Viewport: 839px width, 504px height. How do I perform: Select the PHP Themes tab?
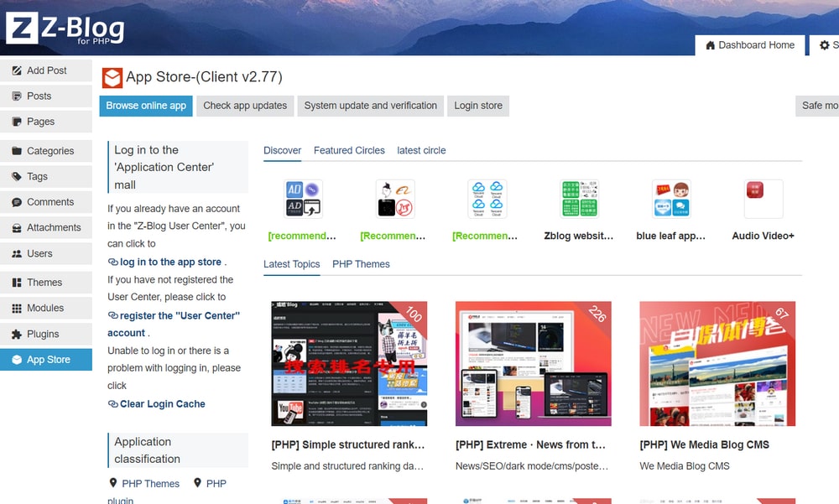click(x=361, y=264)
